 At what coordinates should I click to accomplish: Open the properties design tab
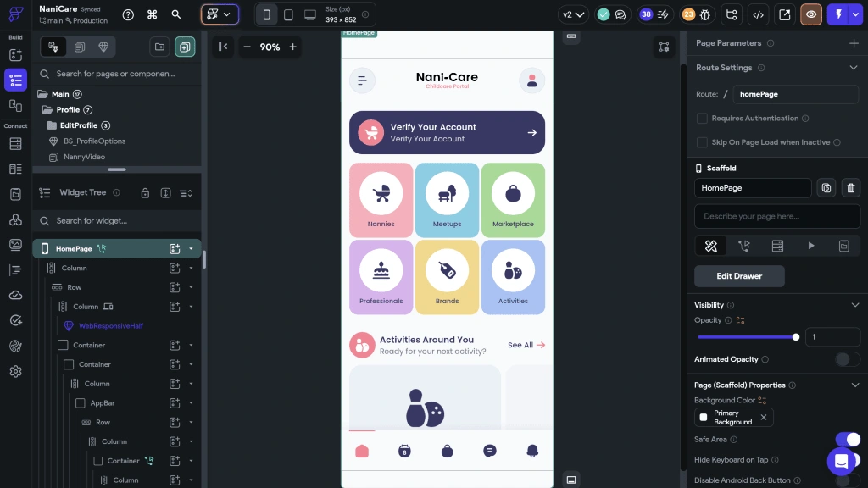(711, 246)
